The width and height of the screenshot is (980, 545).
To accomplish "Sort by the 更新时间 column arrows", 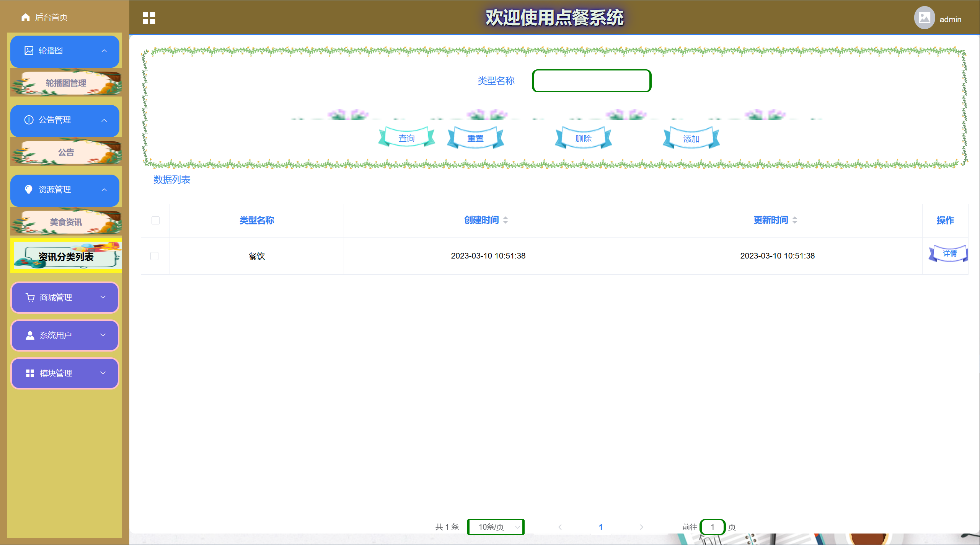I will 795,220.
